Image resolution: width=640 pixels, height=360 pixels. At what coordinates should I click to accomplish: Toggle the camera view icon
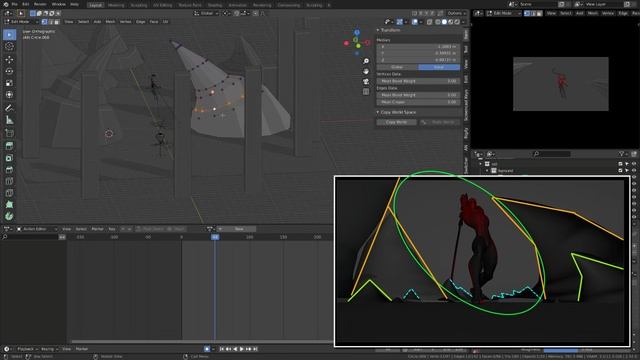tap(366, 82)
